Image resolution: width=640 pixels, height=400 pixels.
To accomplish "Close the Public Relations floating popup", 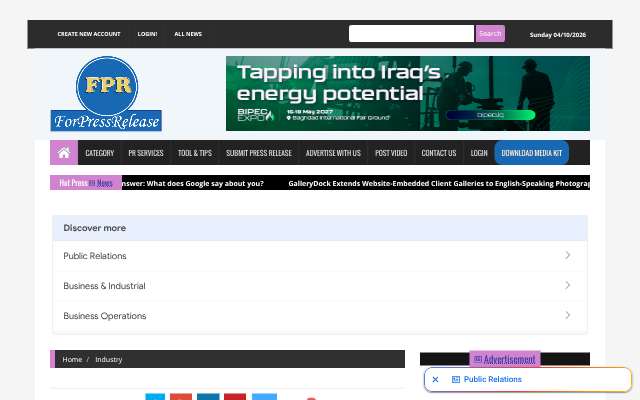I will (x=435, y=380).
